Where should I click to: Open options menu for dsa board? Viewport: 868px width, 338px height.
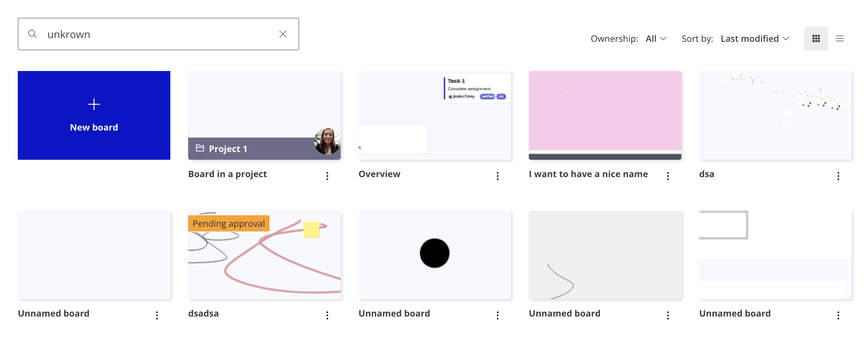click(838, 176)
